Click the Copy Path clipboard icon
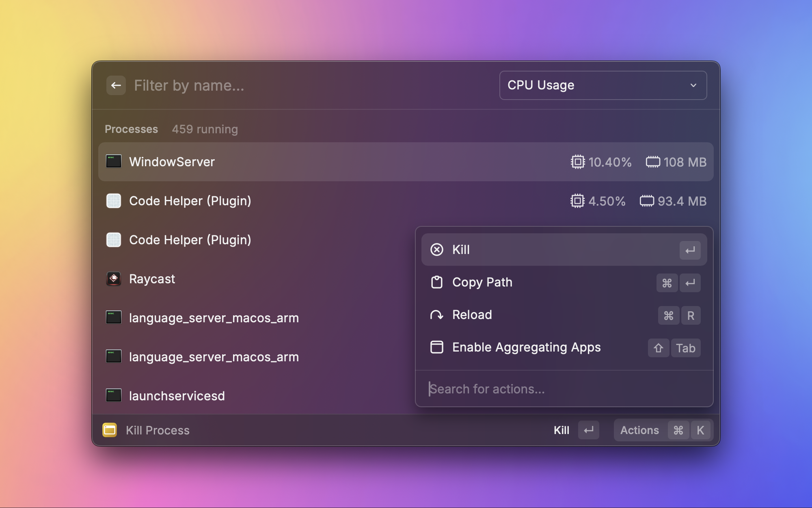The width and height of the screenshot is (812, 508). pyautogui.click(x=437, y=282)
